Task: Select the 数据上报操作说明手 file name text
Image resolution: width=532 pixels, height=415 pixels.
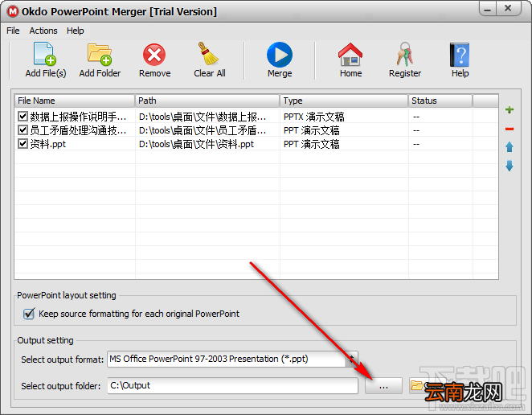Action: pyautogui.click(x=78, y=117)
